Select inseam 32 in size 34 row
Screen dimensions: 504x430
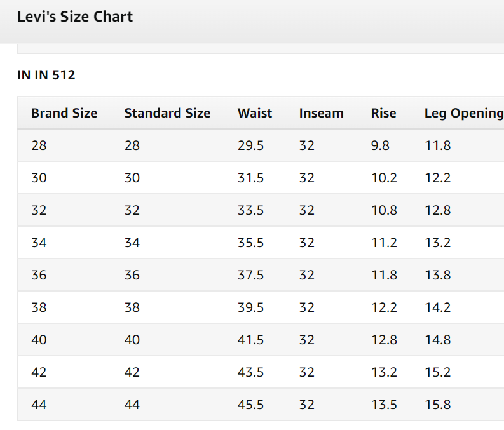pos(306,243)
